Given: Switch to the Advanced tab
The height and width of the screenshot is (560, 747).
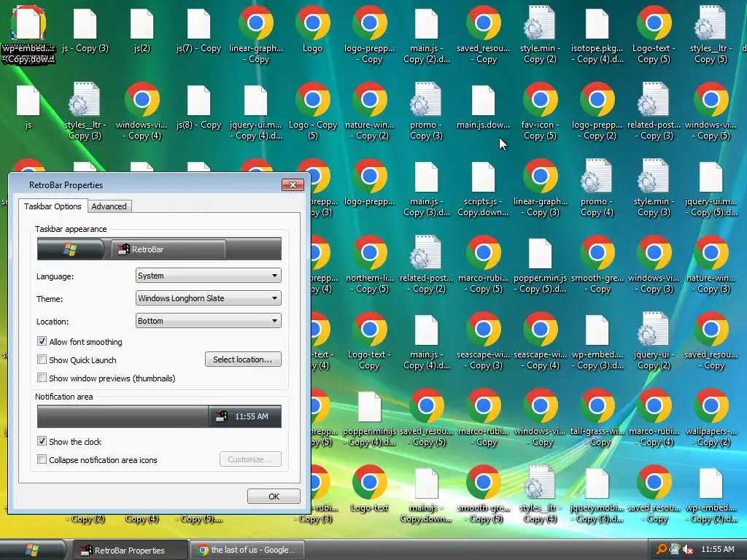Looking at the screenshot, I should point(109,206).
